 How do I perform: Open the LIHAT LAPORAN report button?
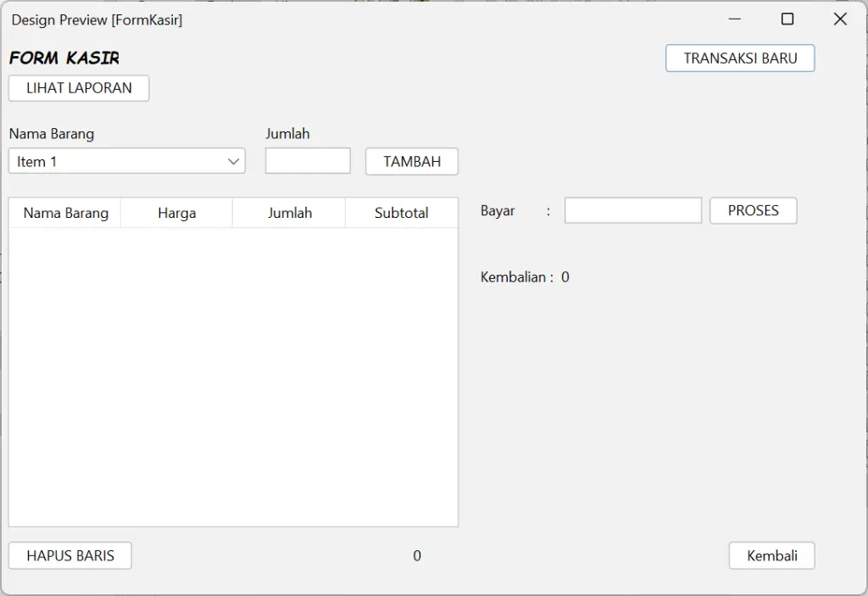(x=79, y=88)
